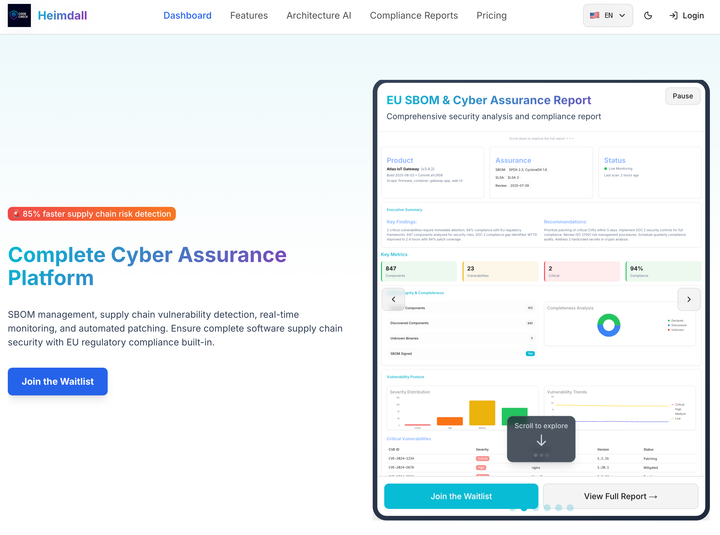Viewport: 720px width, 535px height.
Task: Click the teal Join the Waitlist button in report
Action: (x=461, y=496)
